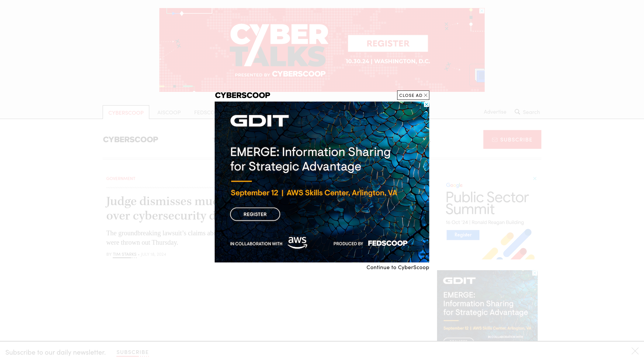Screen dimensions: 644x362
Task: Click SUBSCRIBE link in newsletter bar
Action: 133,352
